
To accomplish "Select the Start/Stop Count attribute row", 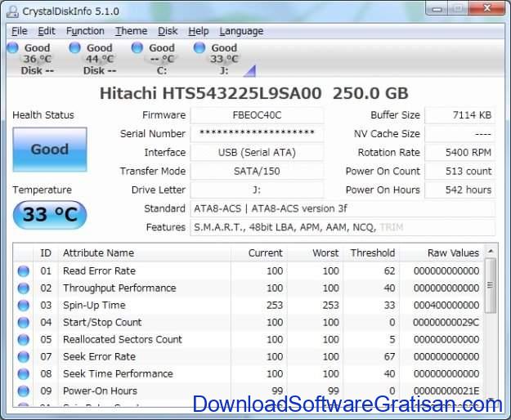I will click(x=249, y=322).
